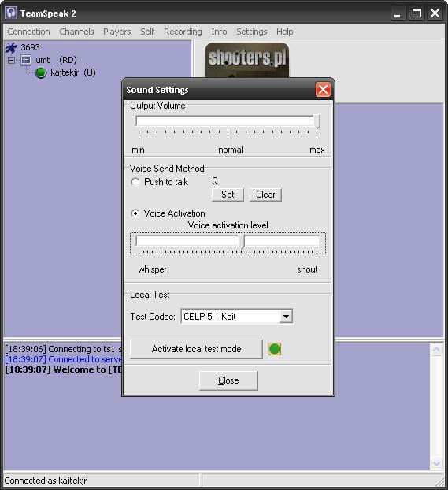Click the server icon next to 3693

tap(11, 47)
